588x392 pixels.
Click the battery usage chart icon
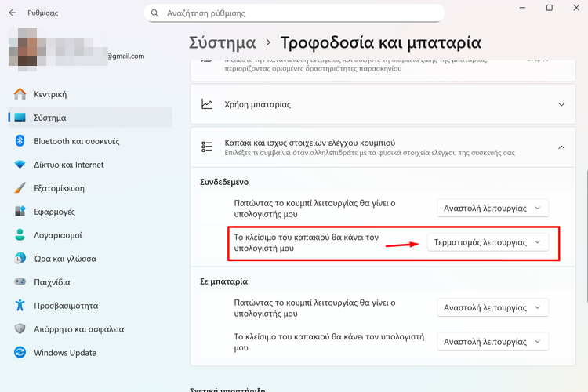[207, 104]
